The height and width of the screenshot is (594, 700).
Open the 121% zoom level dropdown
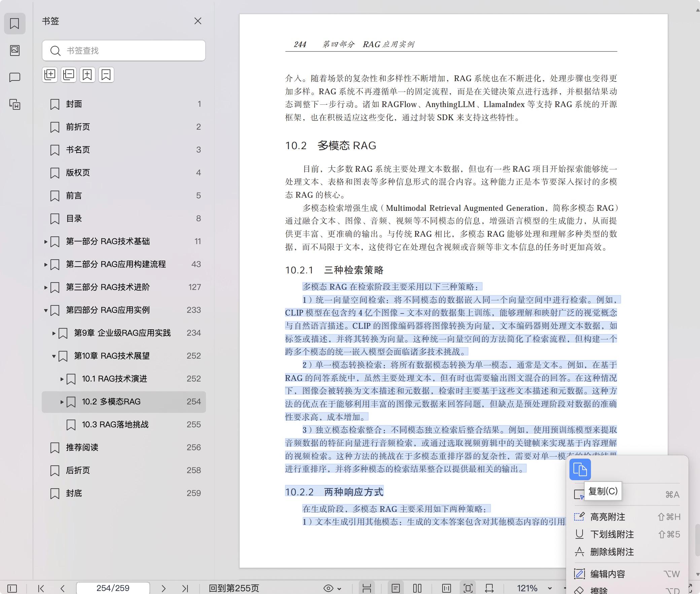click(x=550, y=588)
